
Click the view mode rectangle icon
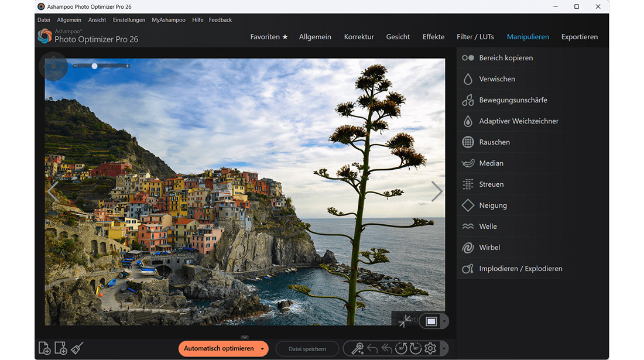[x=431, y=321]
